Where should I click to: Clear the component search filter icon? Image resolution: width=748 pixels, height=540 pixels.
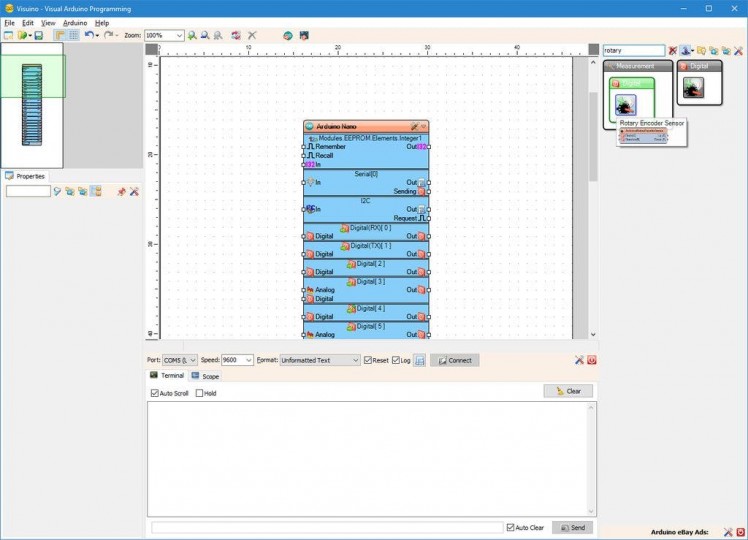(673, 50)
